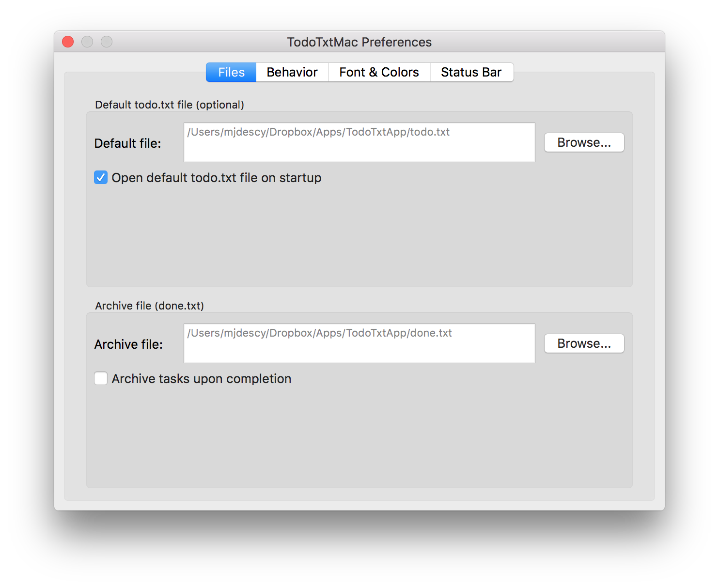Browse for the default todo.txt file
Viewport: 719px width, 588px height.
point(584,142)
